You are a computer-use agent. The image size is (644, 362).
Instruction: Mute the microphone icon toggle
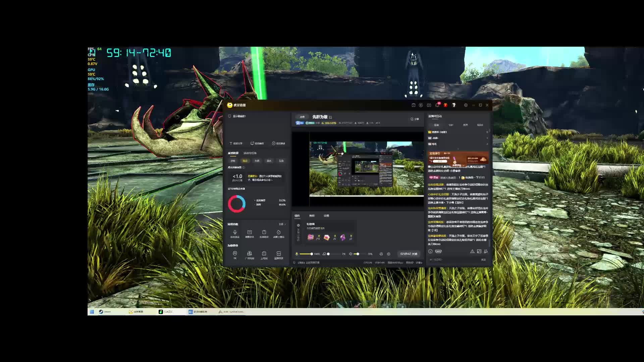point(297,254)
